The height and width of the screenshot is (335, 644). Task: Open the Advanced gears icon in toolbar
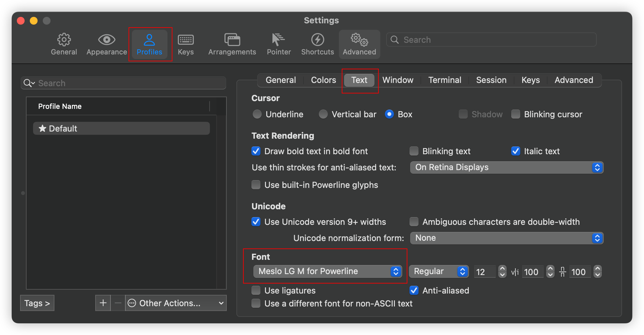pyautogui.click(x=359, y=40)
